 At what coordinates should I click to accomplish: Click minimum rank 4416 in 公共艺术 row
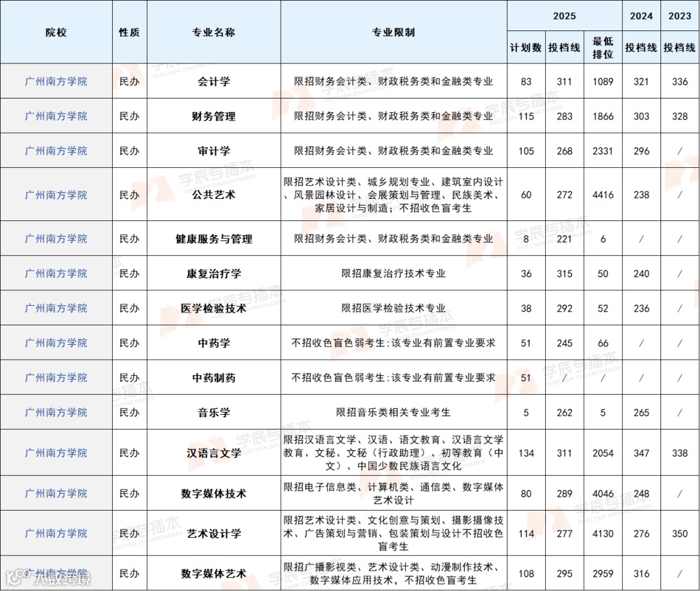pos(603,194)
